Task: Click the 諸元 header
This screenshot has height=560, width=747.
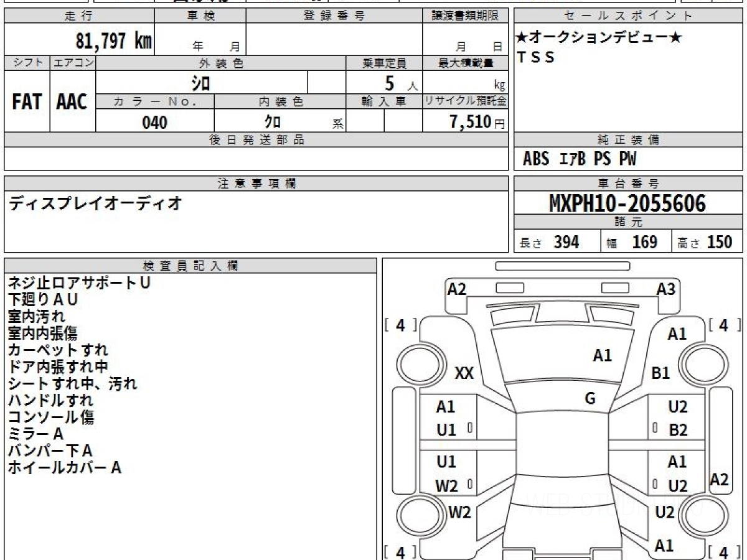Action: coord(629,222)
